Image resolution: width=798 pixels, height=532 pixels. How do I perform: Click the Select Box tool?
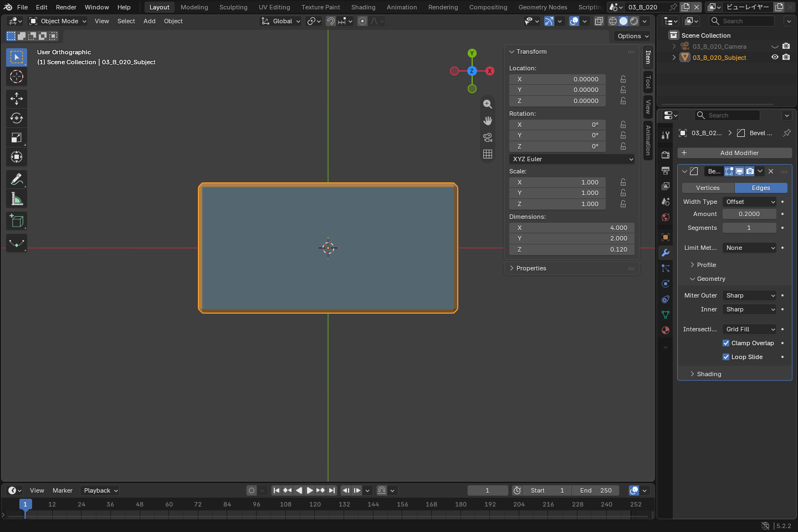pyautogui.click(x=17, y=57)
